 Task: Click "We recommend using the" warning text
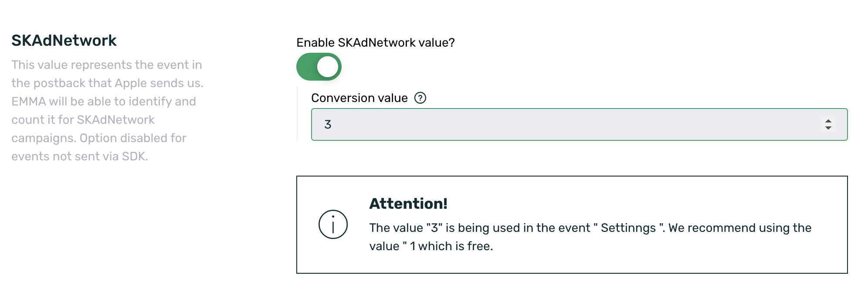tap(739, 228)
